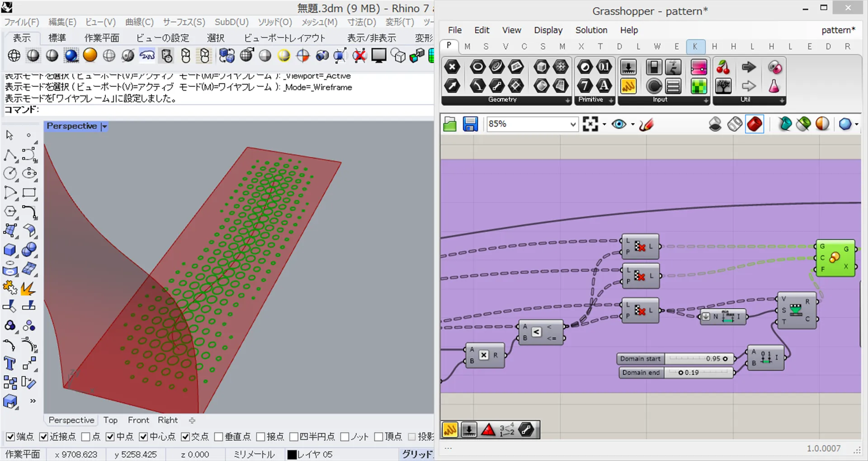Click the Zoom Extents icon on canvas toolbar
This screenshot has height=461, width=868.
(x=590, y=124)
